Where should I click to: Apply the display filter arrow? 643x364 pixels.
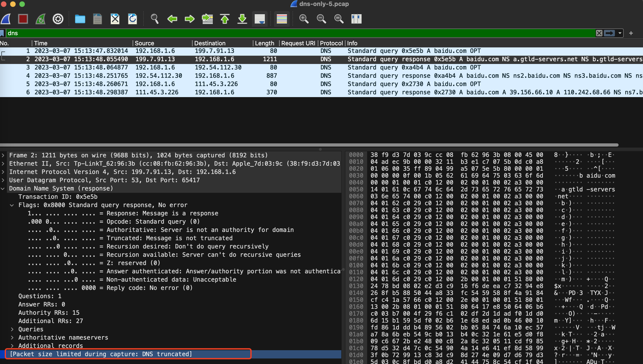coord(609,33)
